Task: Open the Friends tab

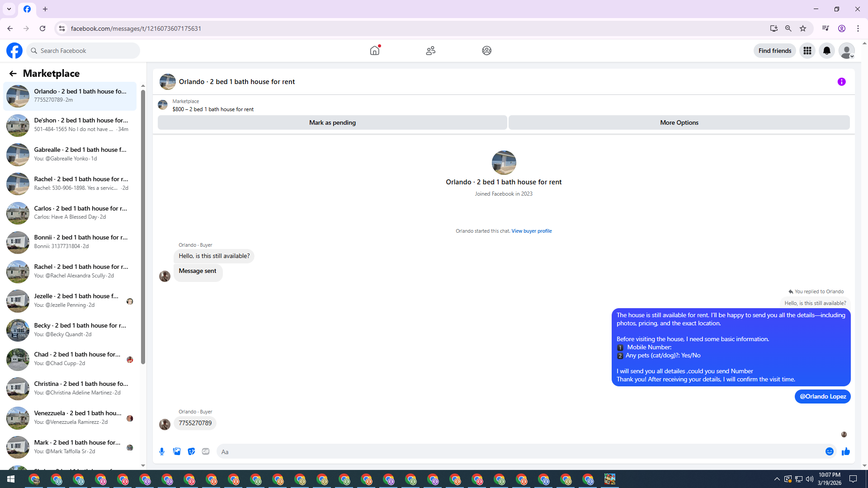Action: [430, 51]
